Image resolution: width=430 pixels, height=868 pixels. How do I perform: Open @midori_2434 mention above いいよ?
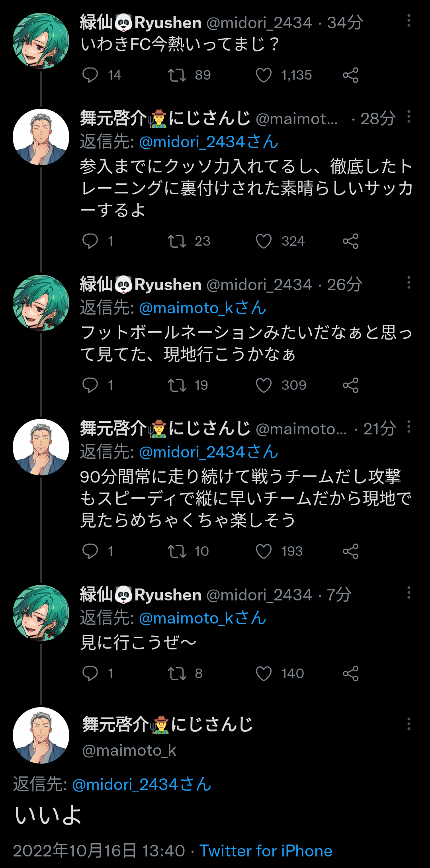pos(142,784)
